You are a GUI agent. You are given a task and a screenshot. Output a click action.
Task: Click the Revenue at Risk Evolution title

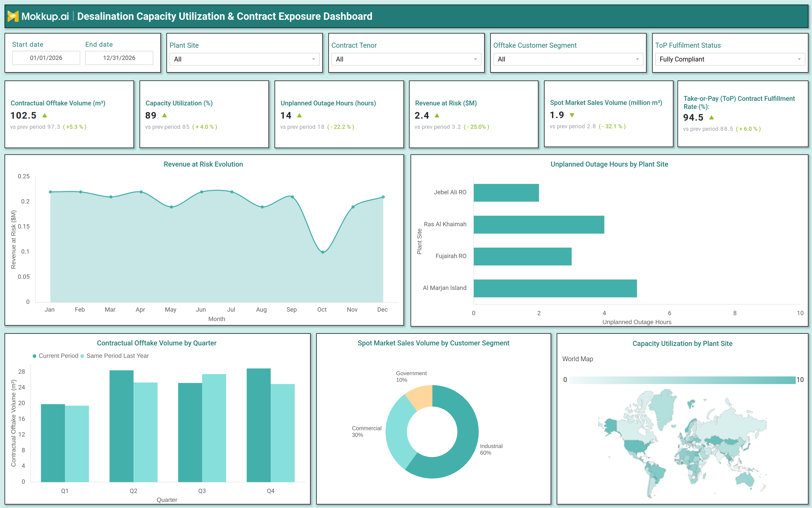pyautogui.click(x=203, y=164)
